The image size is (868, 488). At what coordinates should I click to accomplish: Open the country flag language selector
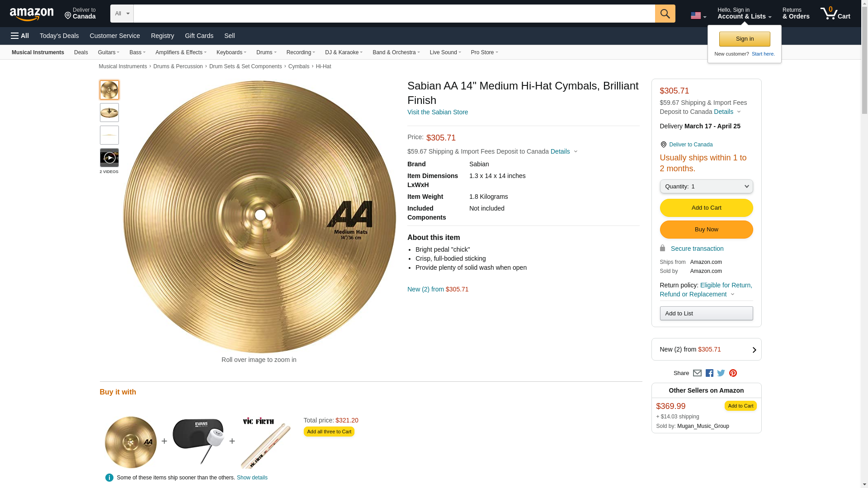[698, 16]
